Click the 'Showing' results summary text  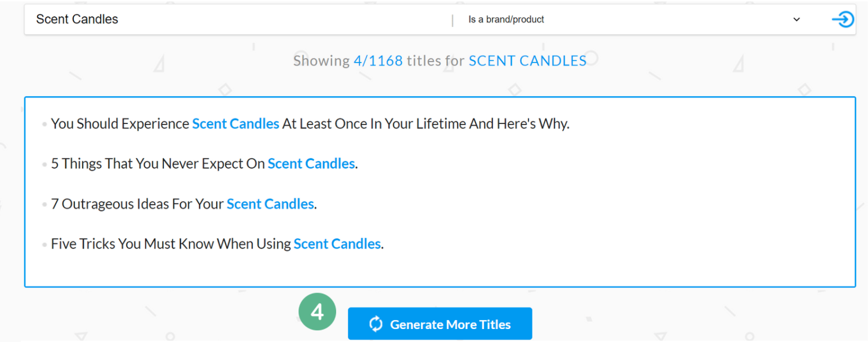321,61
